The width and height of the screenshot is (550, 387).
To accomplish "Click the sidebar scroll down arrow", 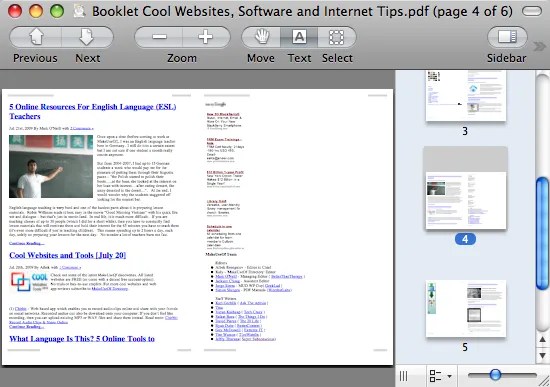I will click(x=542, y=355).
